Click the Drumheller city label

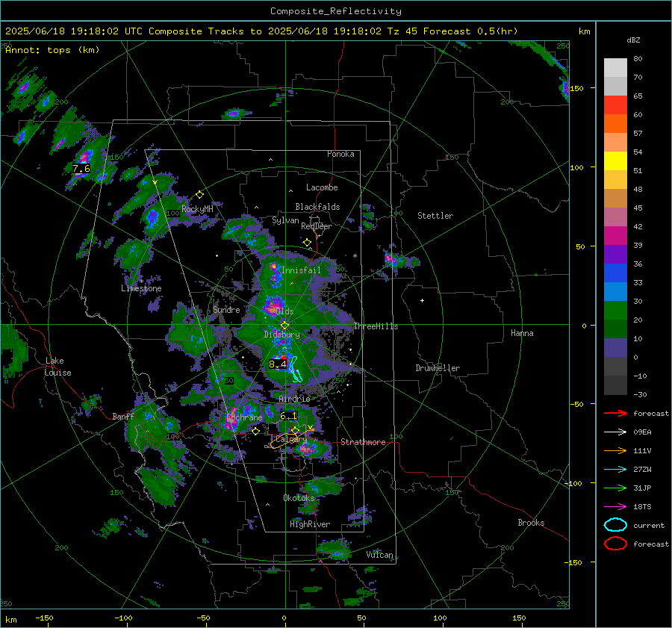tap(438, 368)
